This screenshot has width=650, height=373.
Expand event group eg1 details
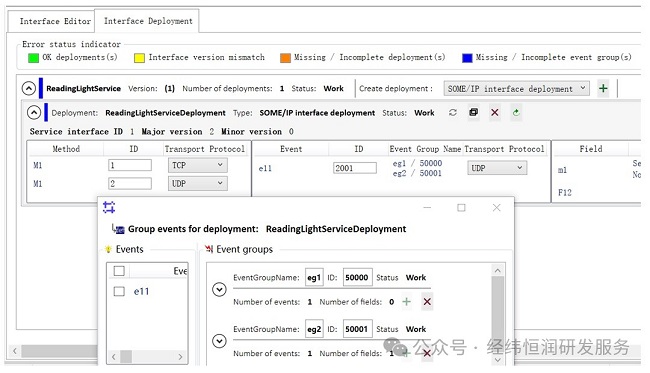pyautogui.click(x=219, y=289)
